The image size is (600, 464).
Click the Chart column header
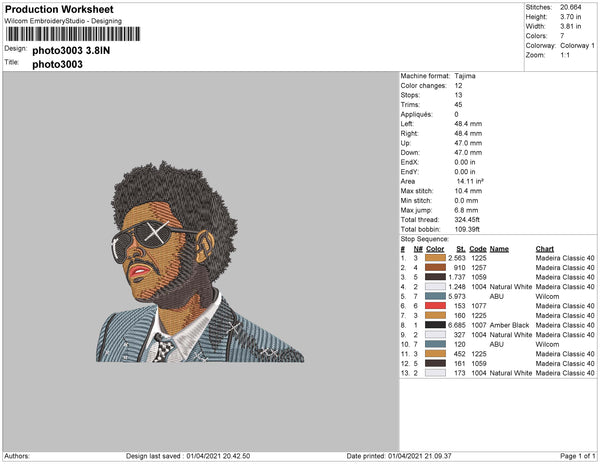click(545, 249)
